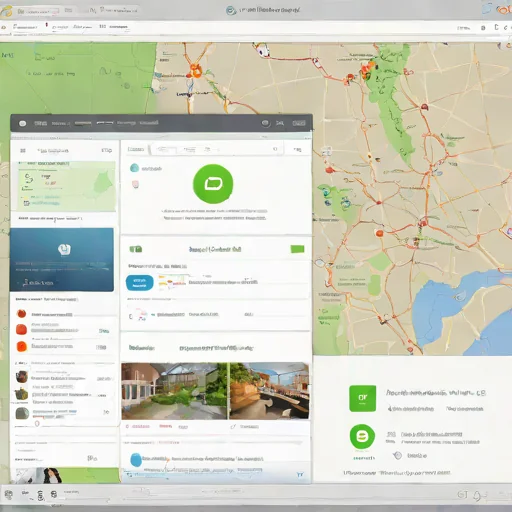Click the teal round avatar in center panel
Screen dimensions: 512x512
pos(134,168)
